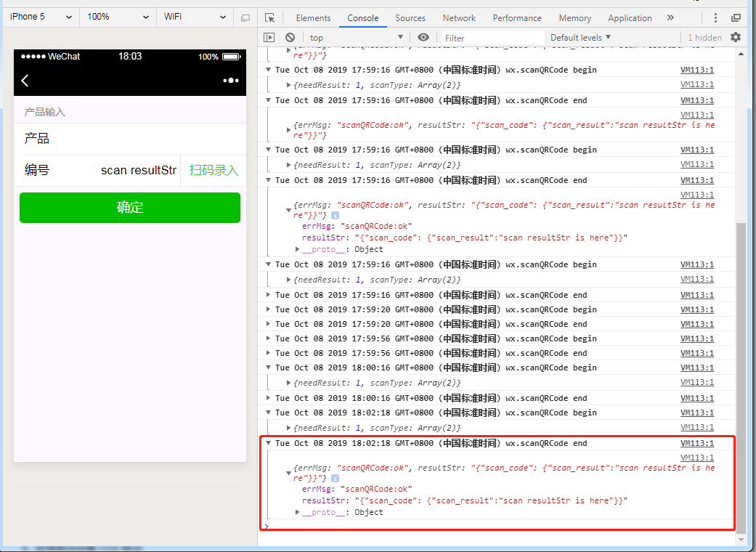Open the Sources tab

pos(410,18)
